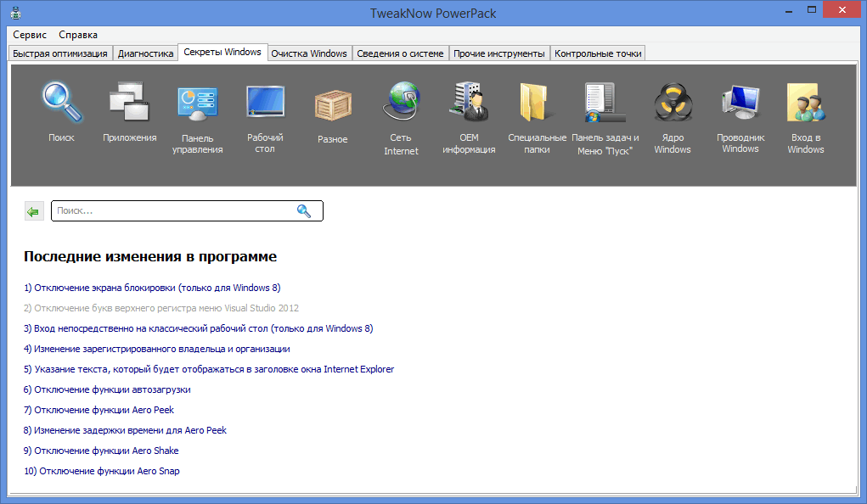Maximize the TweakNow PowerPack window
Image resolution: width=867 pixels, height=504 pixels.
[x=812, y=10]
